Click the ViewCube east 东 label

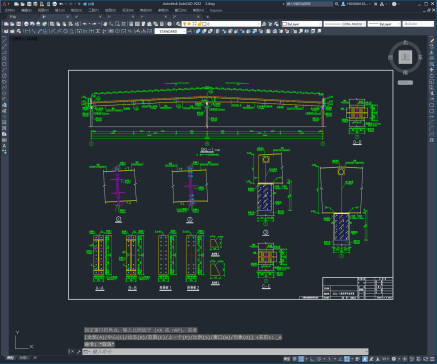pos(421,57)
